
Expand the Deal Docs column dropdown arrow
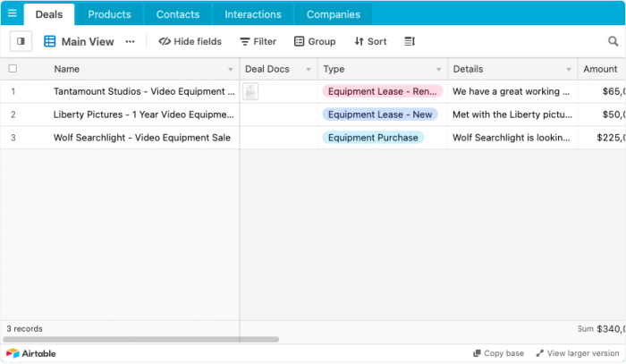point(309,70)
